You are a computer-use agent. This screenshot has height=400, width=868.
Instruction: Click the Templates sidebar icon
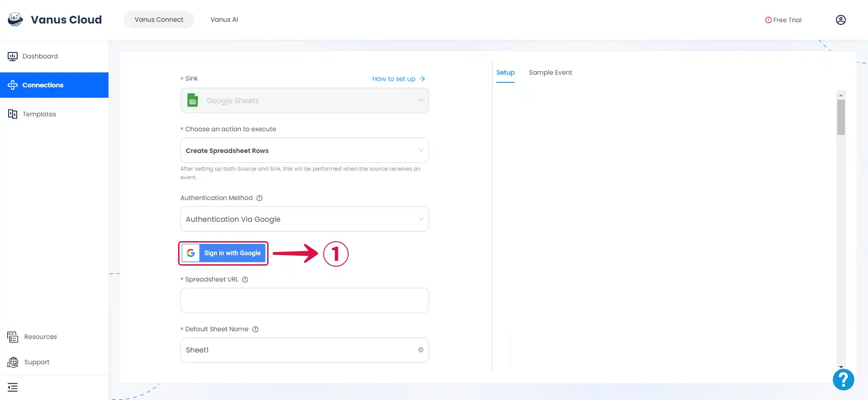coord(13,114)
